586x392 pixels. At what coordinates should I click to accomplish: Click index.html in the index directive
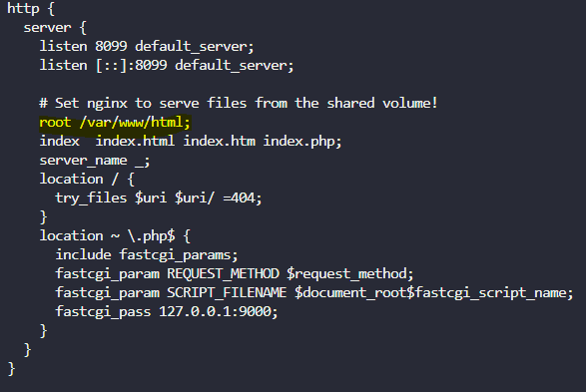pyautogui.click(x=135, y=142)
